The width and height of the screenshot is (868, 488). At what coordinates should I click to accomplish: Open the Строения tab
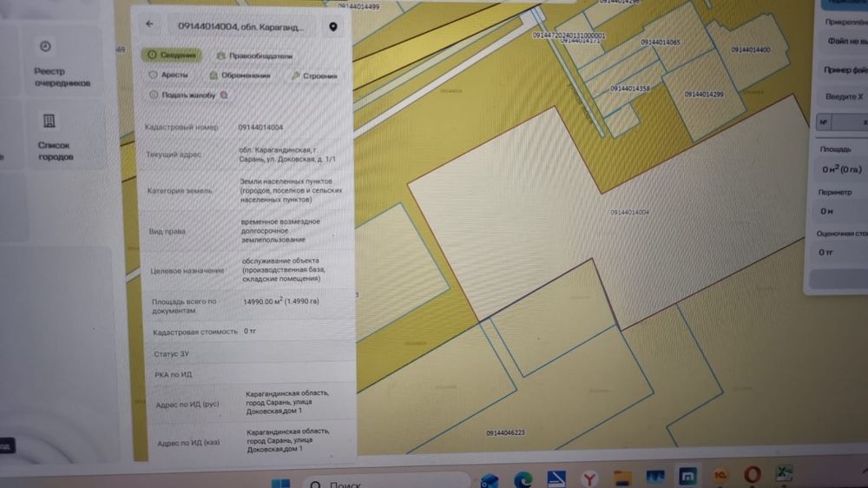[314, 76]
